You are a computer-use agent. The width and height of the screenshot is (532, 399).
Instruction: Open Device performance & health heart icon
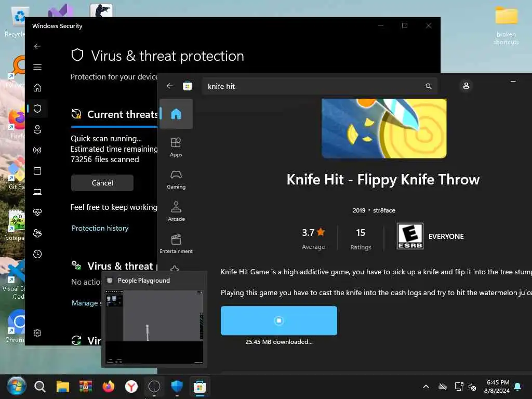pyautogui.click(x=37, y=212)
